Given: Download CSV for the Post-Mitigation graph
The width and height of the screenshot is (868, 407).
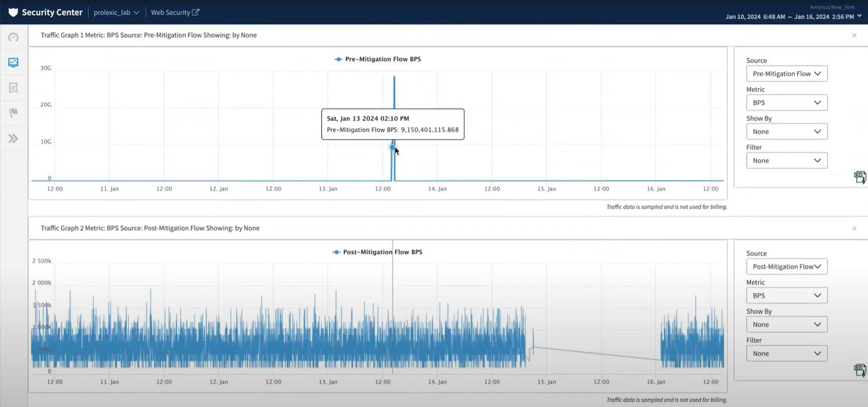Looking at the screenshot, I should [860, 370].
